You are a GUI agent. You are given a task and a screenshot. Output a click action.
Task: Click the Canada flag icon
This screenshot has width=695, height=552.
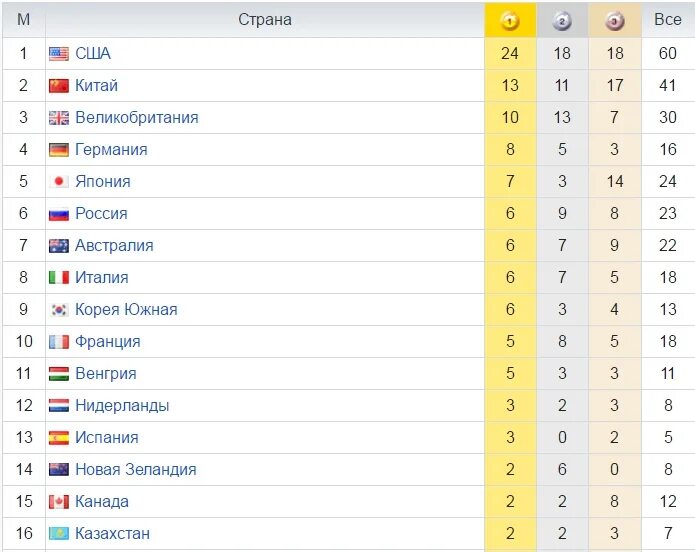pos(59,501)
